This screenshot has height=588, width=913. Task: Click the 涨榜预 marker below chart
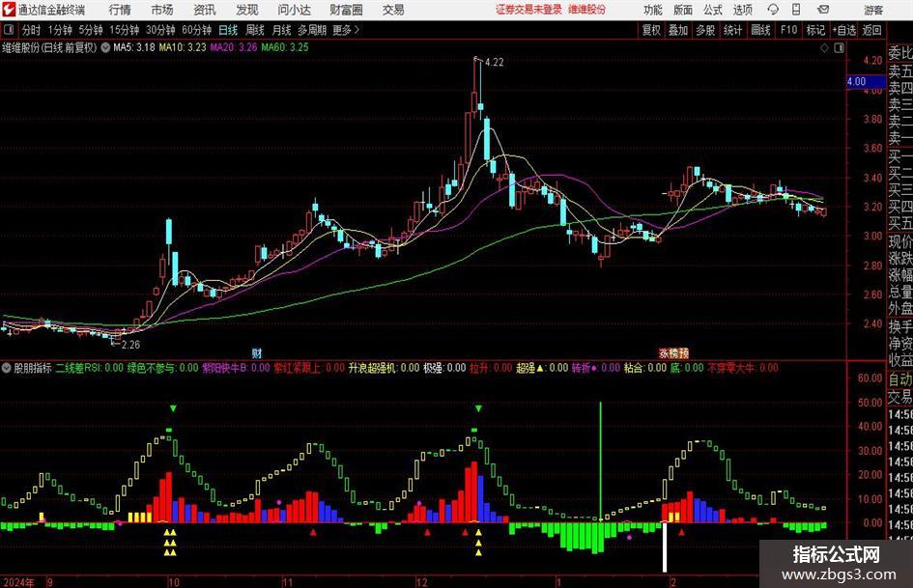(673, 353)
